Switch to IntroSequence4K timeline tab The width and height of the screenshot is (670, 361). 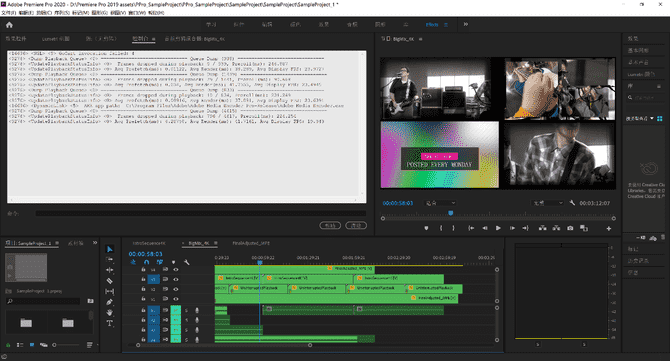pos(149,243)
